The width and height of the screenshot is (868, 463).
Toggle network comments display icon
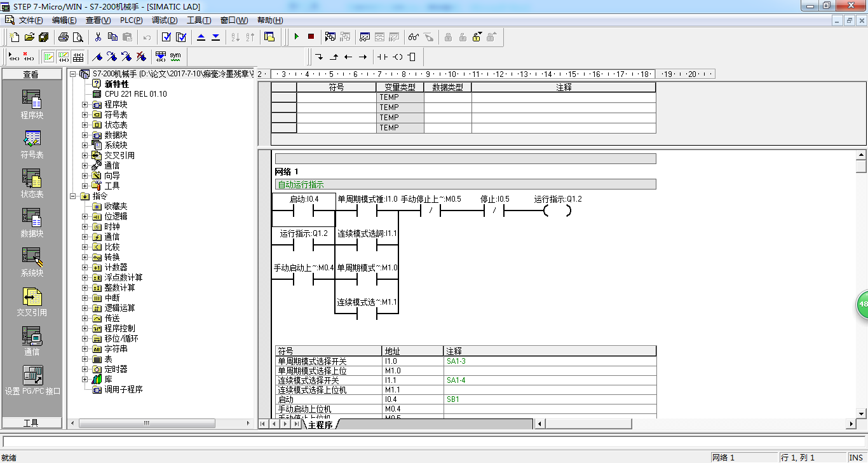pyautogui.click(x=64, y=57)
